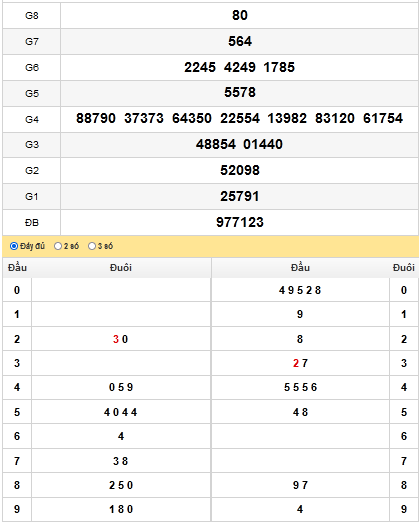419x523 pixels.
Task: Click the 'G5' row label
Action: tap(32, 93)
